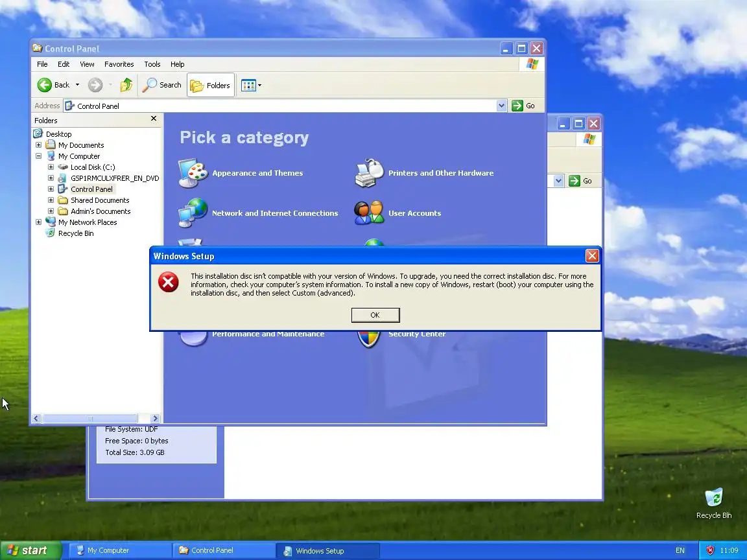Open the Back history dropdown arrow

[77, 85]
